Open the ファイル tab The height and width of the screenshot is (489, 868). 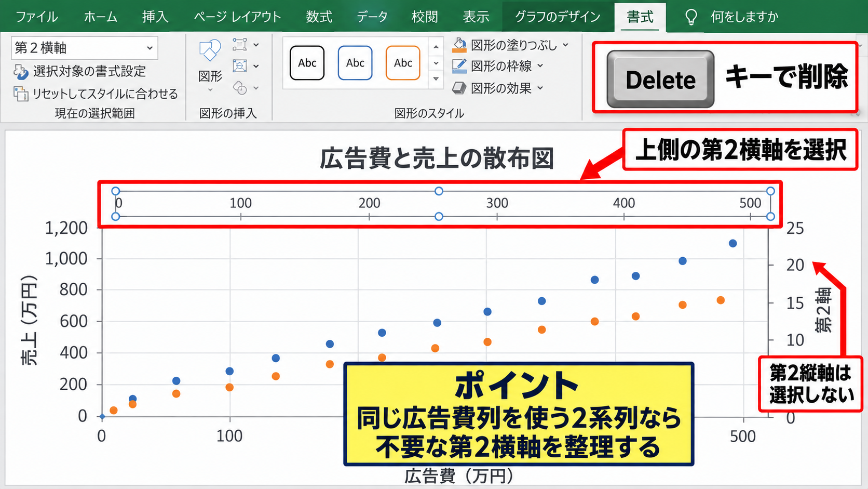click(x=36, y=17)
